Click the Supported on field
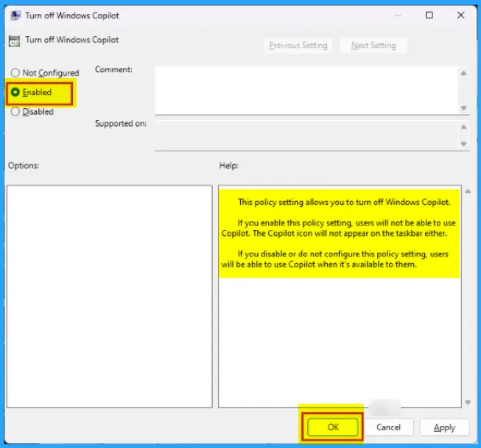 pos(306,136)
